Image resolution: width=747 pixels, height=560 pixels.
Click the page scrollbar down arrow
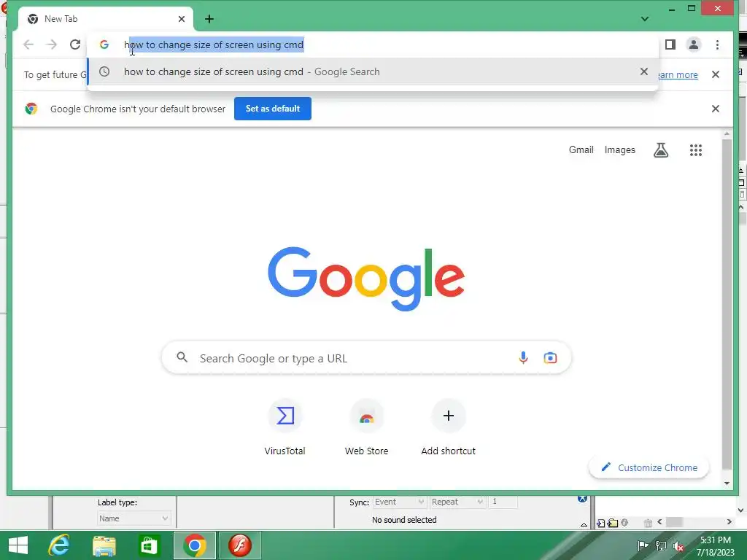pyautogui.click(x=727, y=483)
